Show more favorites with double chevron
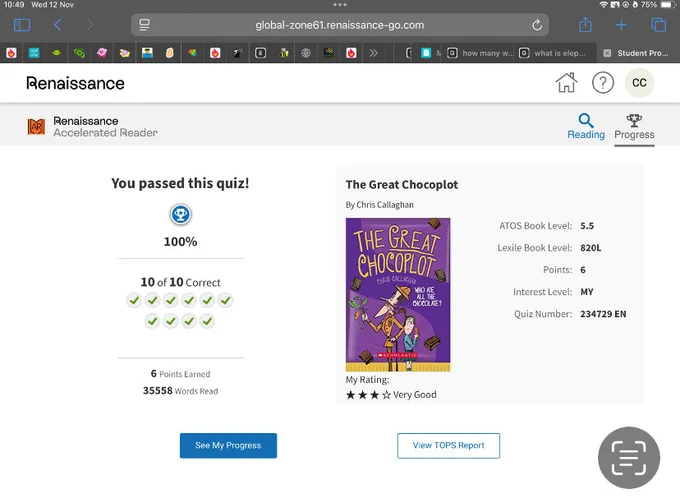Screen dimensions: 680x503 point(373,53)
